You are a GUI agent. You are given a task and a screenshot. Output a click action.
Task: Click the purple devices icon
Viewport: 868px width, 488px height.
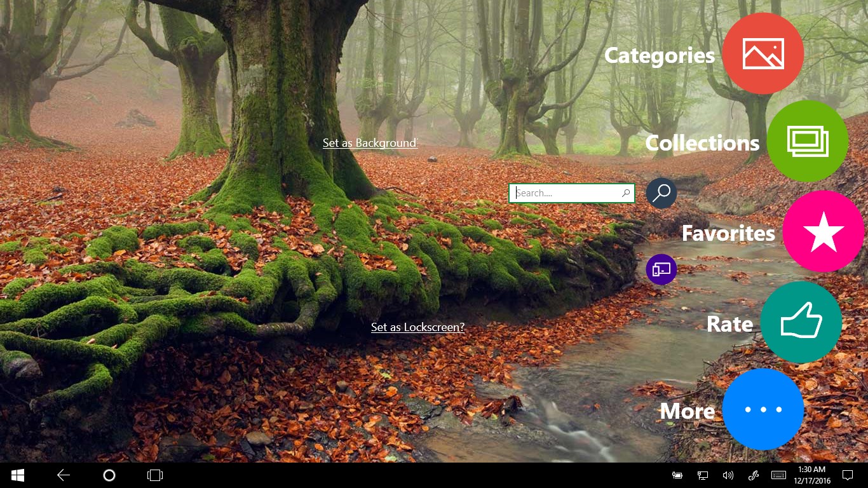[x=661, y=269]
